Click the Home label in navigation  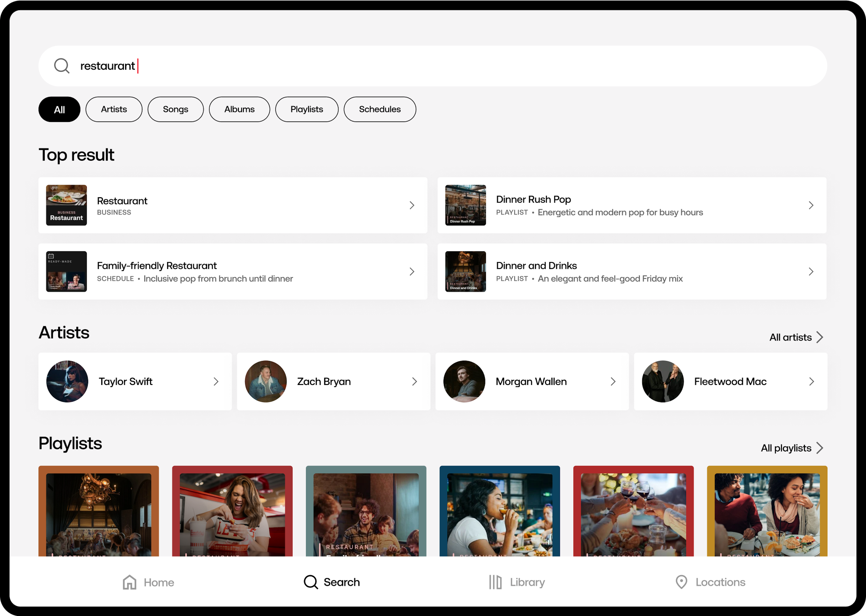(159, 582)
